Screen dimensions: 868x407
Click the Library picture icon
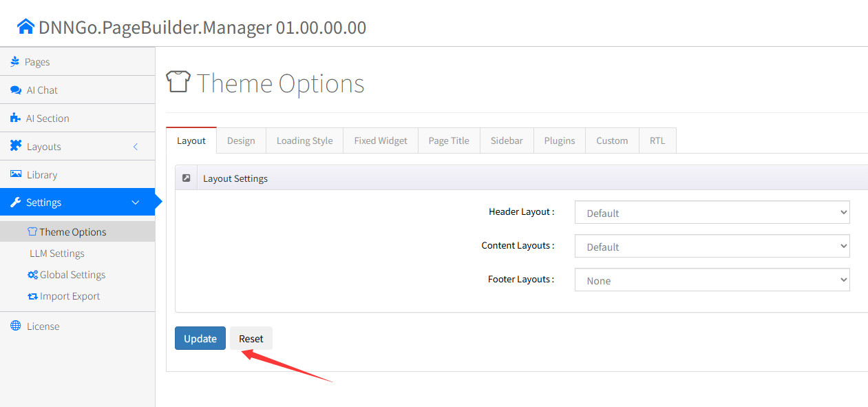(x=16, y=174)
